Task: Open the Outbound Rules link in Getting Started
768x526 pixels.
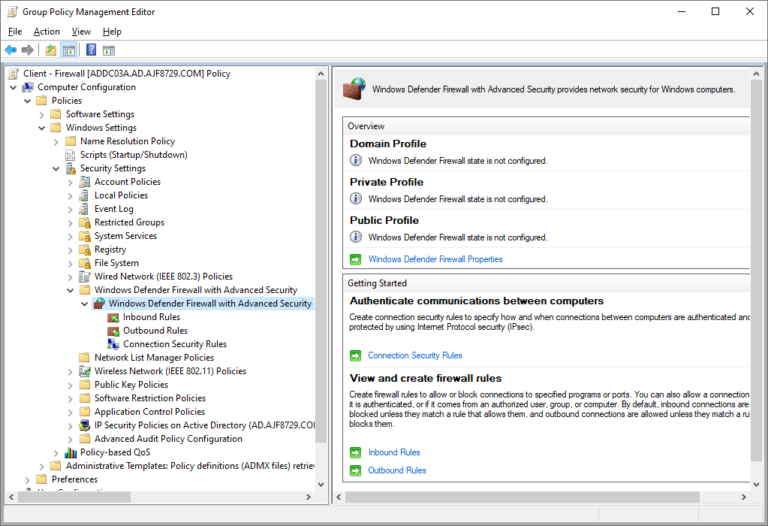Action: click(x=397, y=470)
